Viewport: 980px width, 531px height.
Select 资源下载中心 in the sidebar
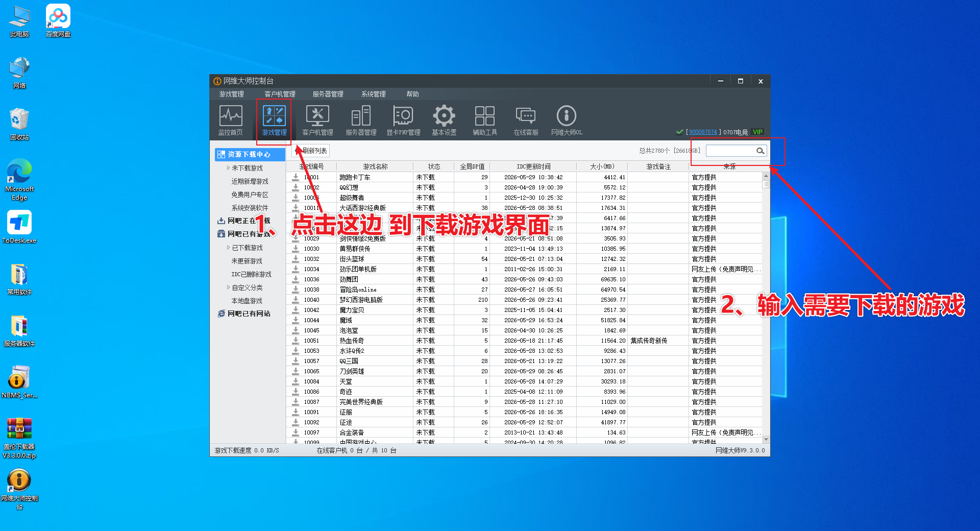tap(250, 154)
